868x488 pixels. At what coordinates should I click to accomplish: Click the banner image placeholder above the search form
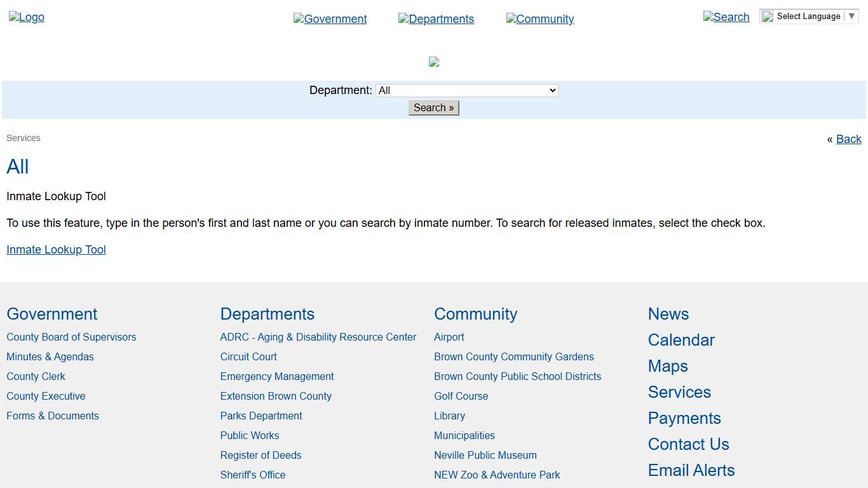[434, 61]
